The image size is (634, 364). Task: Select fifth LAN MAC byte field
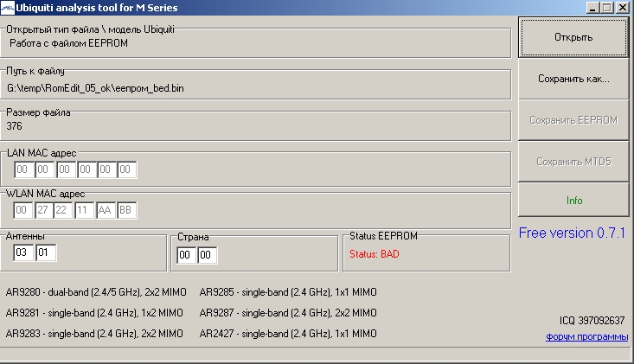tap(106, 169)
